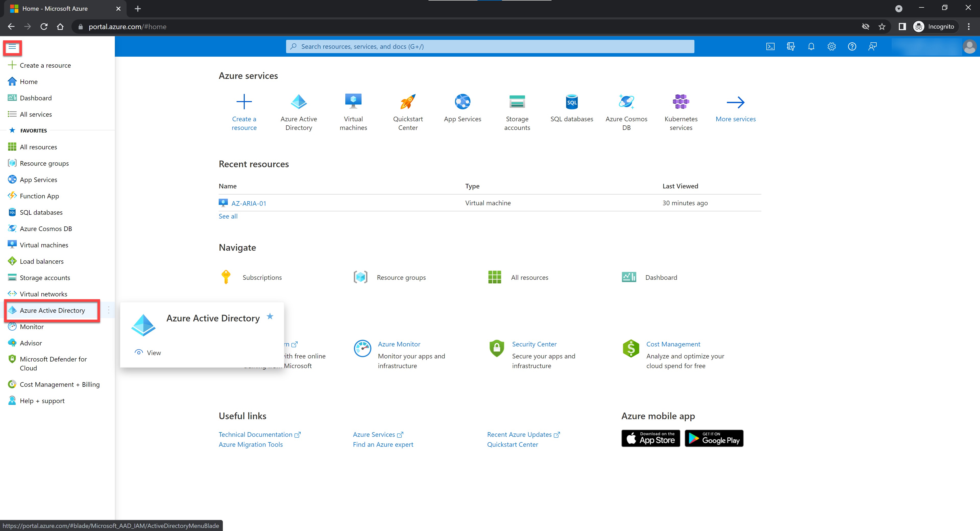980x531 pixels.
Task: Open the Feedback icon in header
Action: [x=872, y=46]
